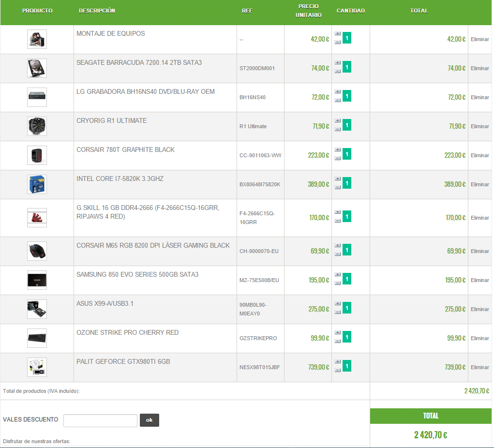Increase INTEL CORE I7-5820K quantity
This screenshot has height=448, width=494.
(x=337, y=179)
